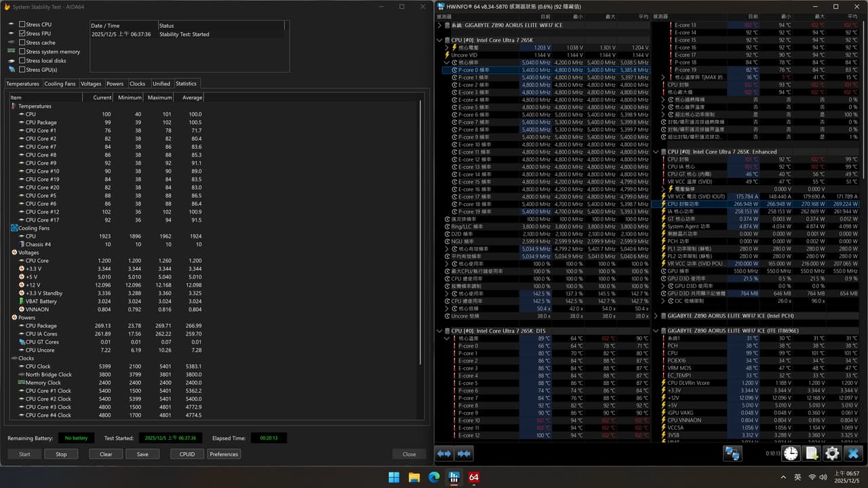This screenshot has height=488, width=868.
Task: Open the AIDA64 Powers tab
Action: click(115, 84)
